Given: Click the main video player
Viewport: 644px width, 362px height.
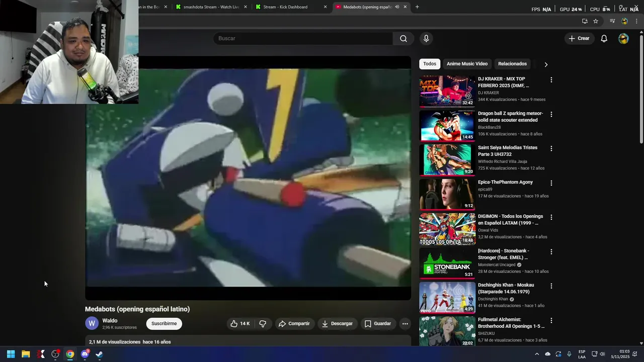Looking at the screenshot, I should (x=248, y=178).
